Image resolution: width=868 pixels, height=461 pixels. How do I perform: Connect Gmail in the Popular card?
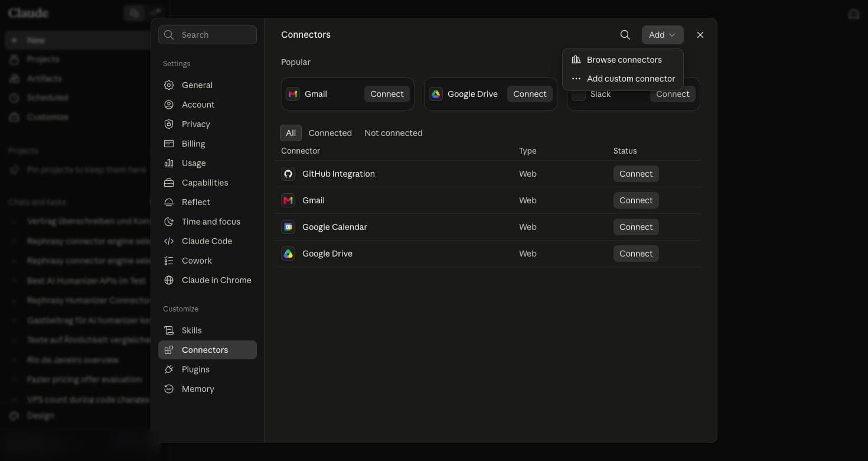(x=387, y=94)
